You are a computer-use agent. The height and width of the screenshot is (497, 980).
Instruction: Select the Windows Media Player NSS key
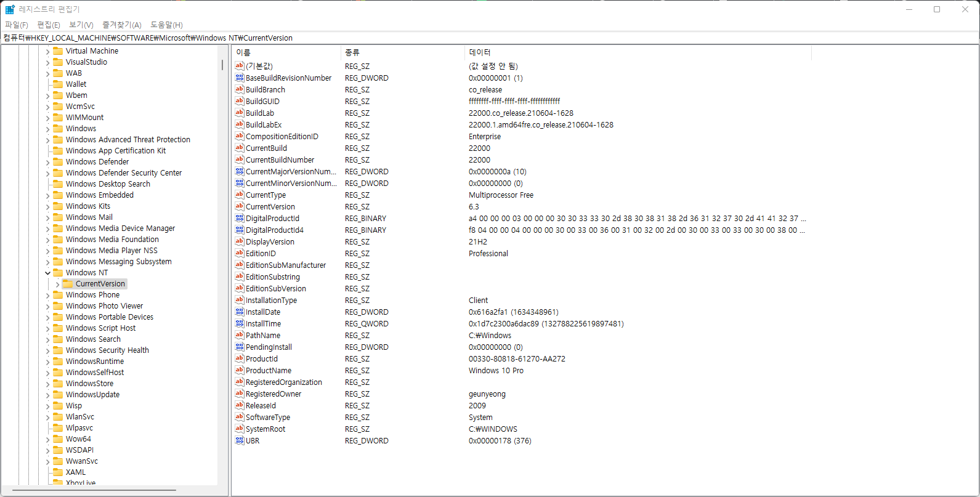(111, 250)
